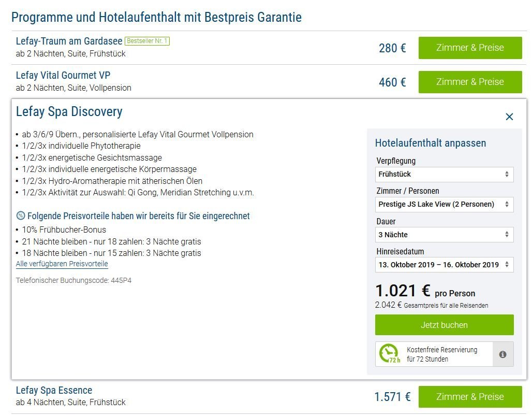
Task: Click Zimmer & Preise for Lefay Spa Essence
Action: click(470, 397)
